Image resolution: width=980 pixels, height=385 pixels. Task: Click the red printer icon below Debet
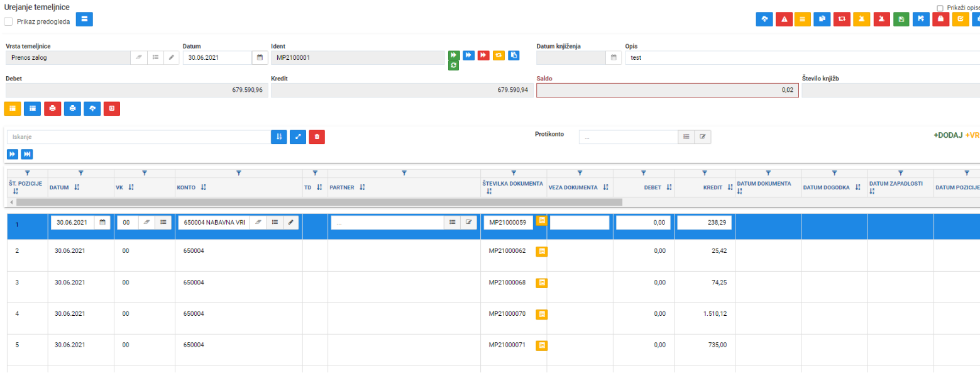pyautogui.click(x=52, y=108)
